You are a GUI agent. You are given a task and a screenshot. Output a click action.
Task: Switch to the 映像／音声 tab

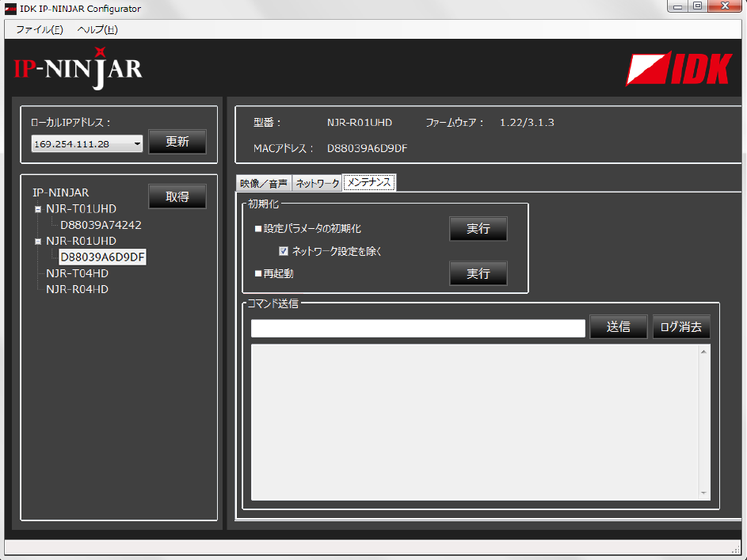[264, 183]
